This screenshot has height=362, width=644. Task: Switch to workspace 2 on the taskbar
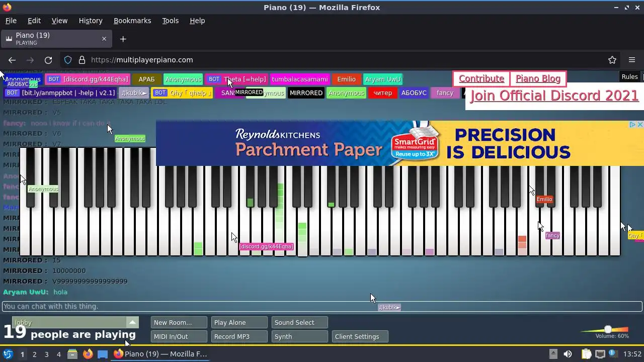click(x=34, y=354)
